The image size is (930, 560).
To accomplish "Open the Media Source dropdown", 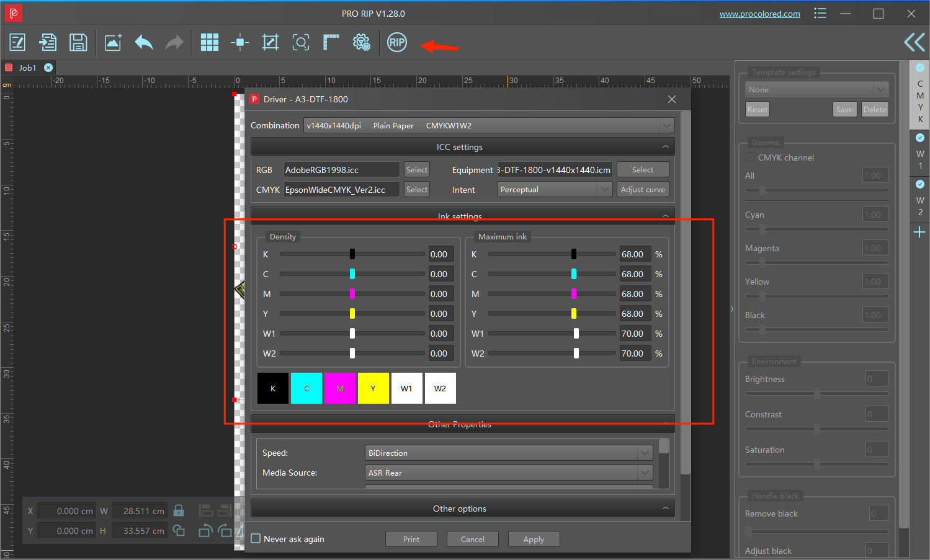I will click(645, 472).
